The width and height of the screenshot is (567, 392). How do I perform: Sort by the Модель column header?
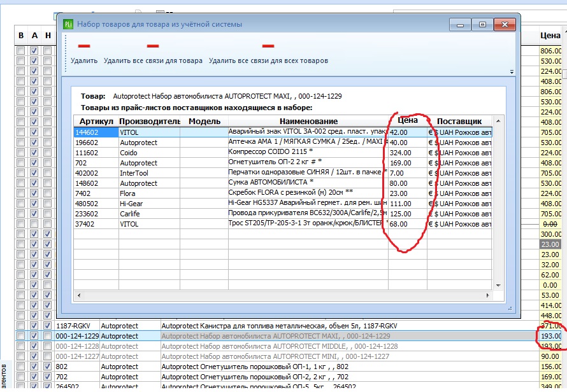(x=205, y=122)
